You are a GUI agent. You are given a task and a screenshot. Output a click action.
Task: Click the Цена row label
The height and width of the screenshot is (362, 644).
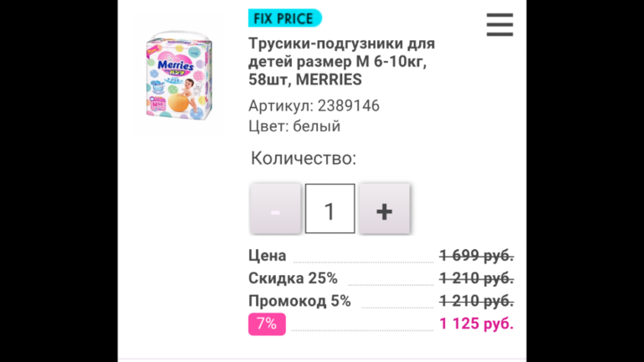[x=267, y=256]
